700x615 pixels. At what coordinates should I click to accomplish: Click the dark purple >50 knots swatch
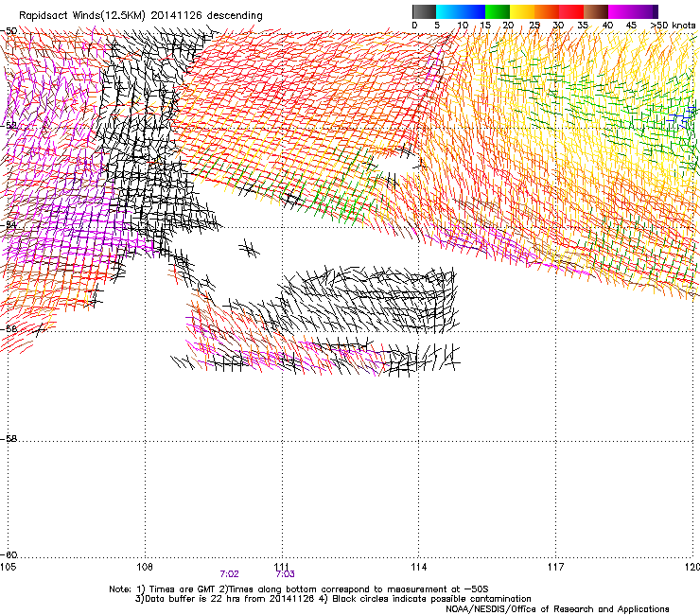point(655,11)
